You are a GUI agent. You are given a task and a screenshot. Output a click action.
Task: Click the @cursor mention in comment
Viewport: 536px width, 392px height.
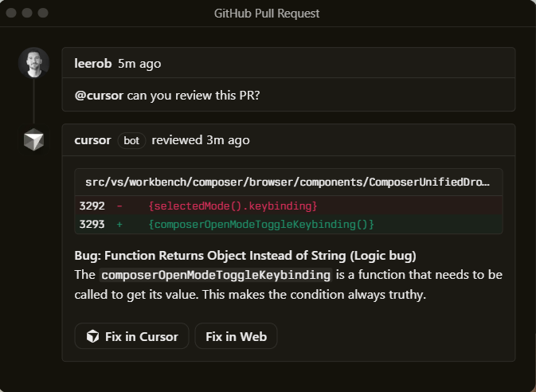[99, 95]
